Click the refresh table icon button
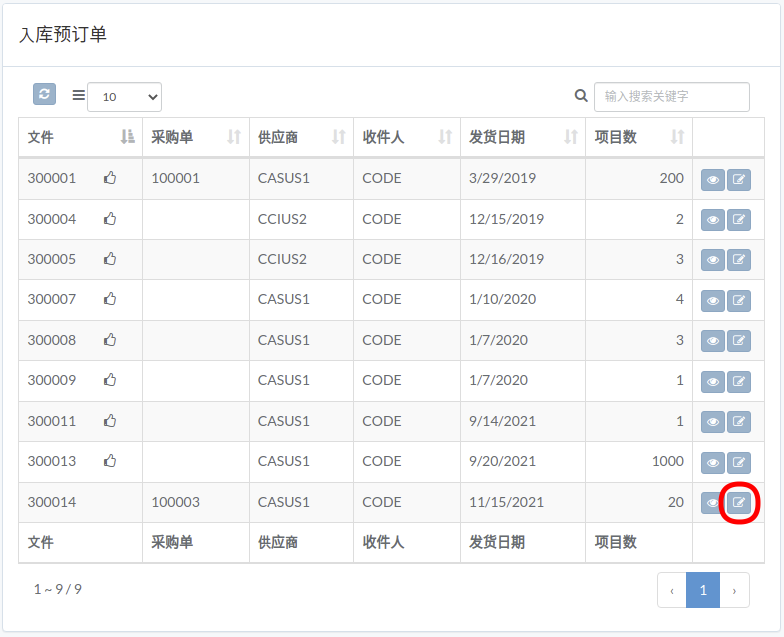Image resolution: width=784 pixels, height=637 pixels. click(x=44, y=94)
